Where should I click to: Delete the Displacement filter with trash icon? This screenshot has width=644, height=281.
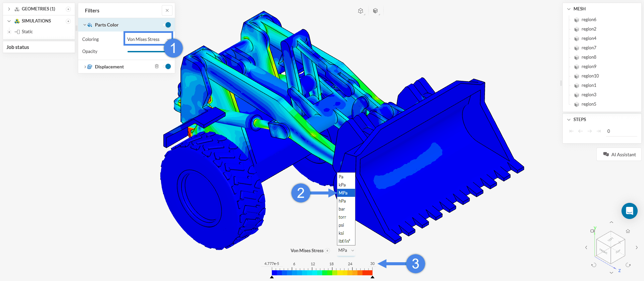click(156, 66)
